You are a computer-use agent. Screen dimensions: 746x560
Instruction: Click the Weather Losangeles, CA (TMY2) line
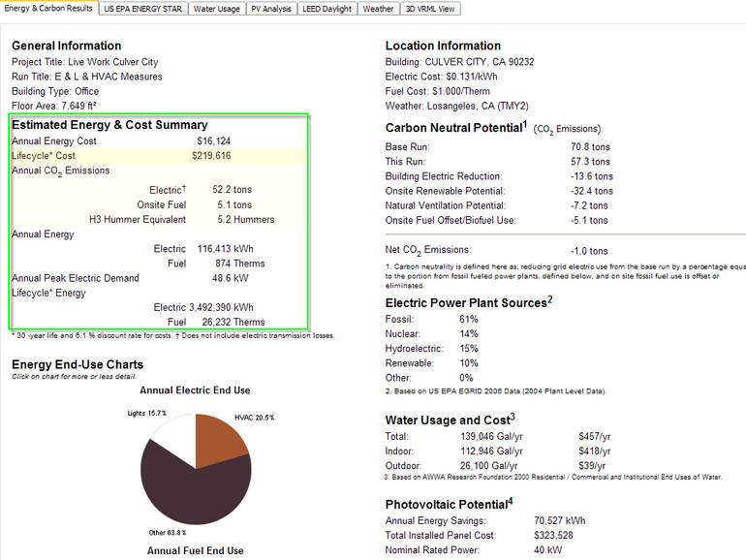(456, 107)
